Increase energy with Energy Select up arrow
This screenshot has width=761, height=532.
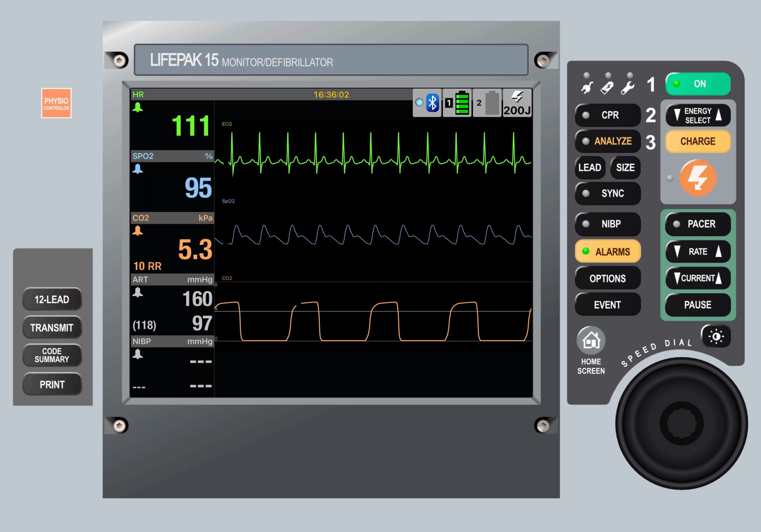[x=718, y=115]
